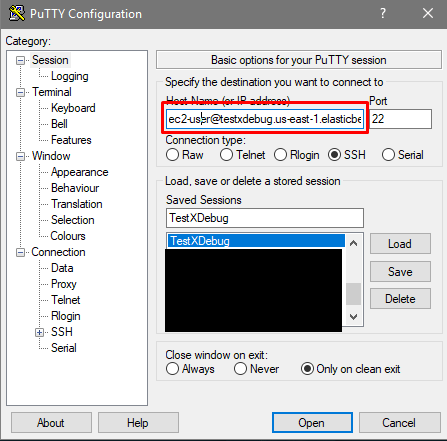The image size is (447, 441).
Task: Select Never for close window on exit
Action: (x=240, y=369)
